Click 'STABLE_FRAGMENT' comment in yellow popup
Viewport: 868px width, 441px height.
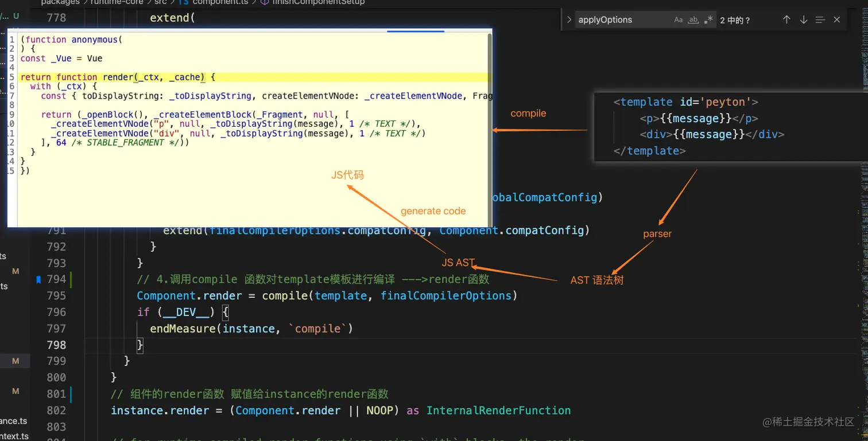[x=125, y=143]
